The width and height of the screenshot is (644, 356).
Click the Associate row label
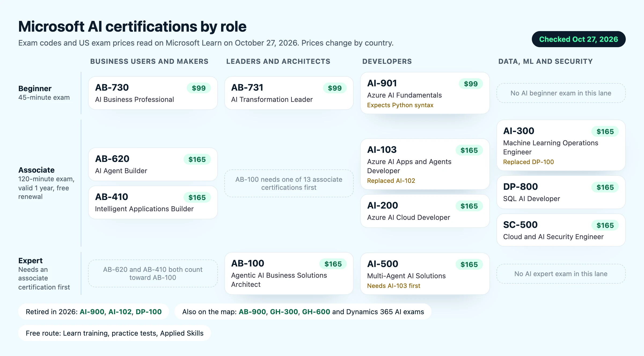click(36, 170)
